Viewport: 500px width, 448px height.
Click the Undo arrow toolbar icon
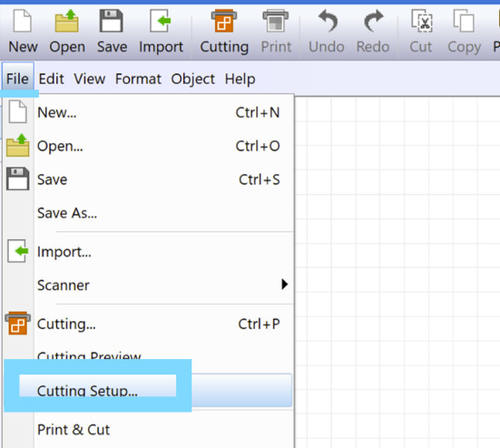click(x=327, y=21)
